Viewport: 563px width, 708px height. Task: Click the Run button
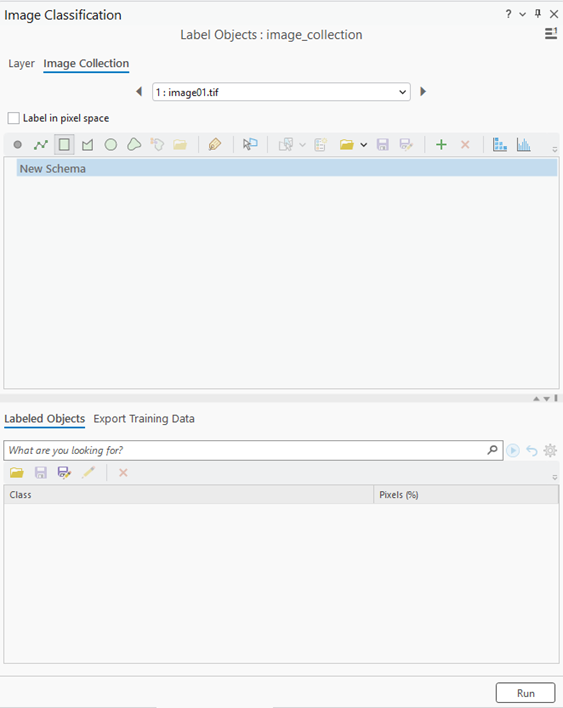(526, 693)
